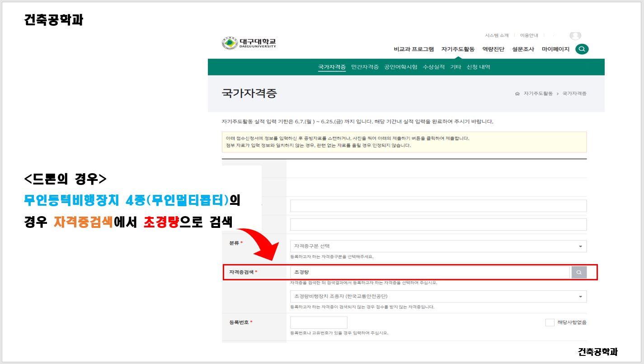This screenshot has height=364, width=644.
Task: Go to the 역량진단 menu
Action: coord(493,49)
